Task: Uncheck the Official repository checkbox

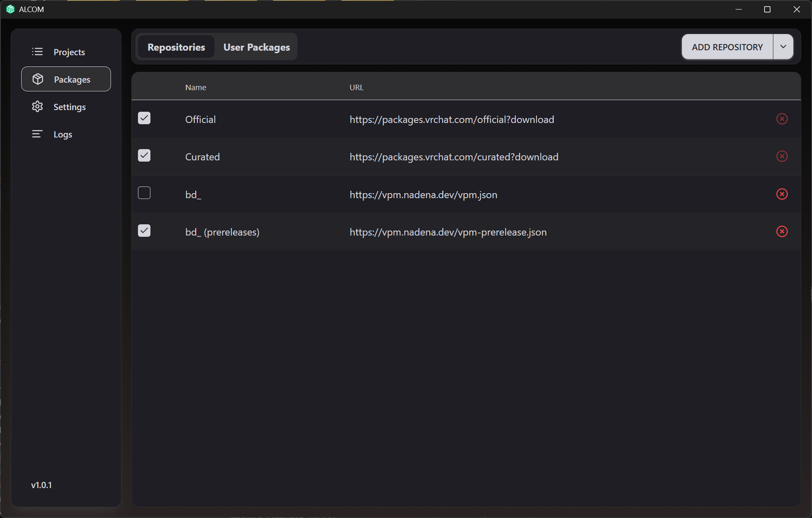Action: click(144, 118)
